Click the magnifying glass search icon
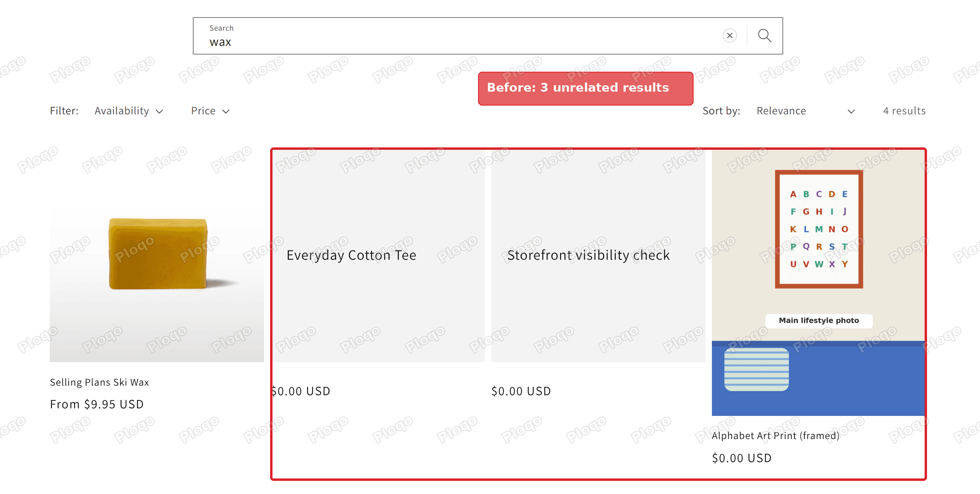The image size is (980, 494). click(764, 36)
